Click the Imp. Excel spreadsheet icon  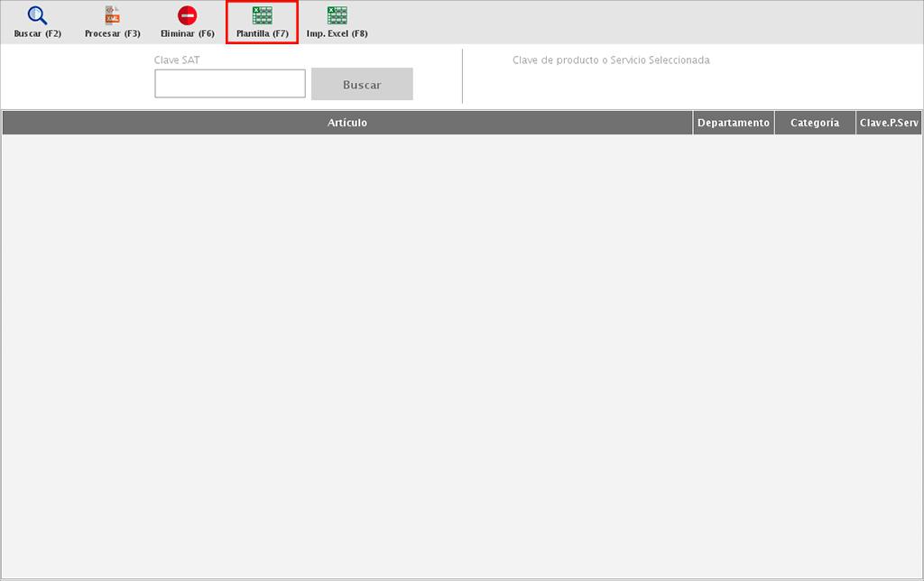pos(337,15)
